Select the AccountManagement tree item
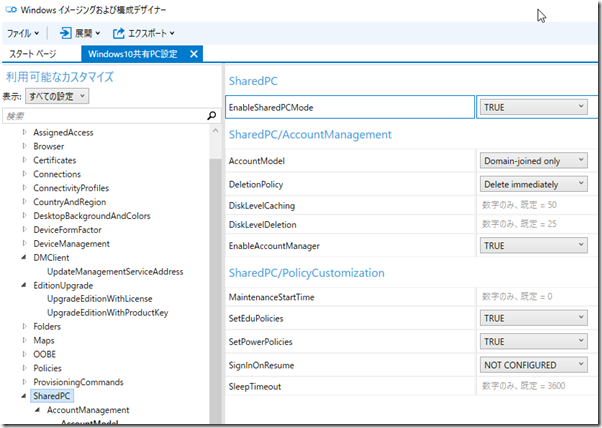Screen dimensions: 602x428 click(88, 410)
